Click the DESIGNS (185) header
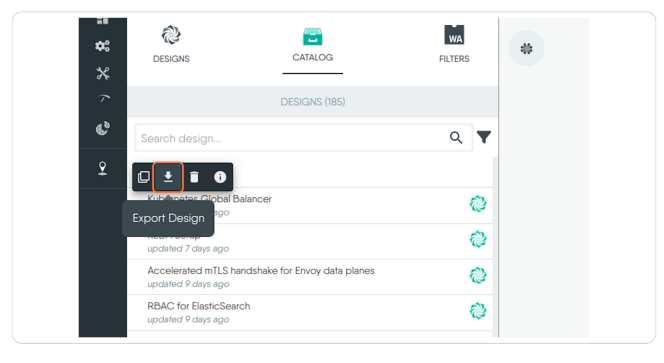 313,102
